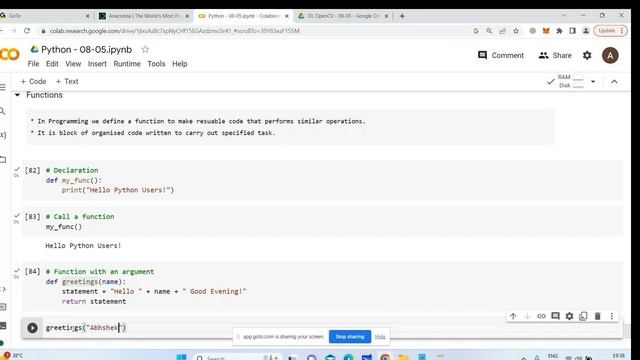Close the DL OpenCV browser tab
This screenshot has height=360, width=640.
coord(386,16)
